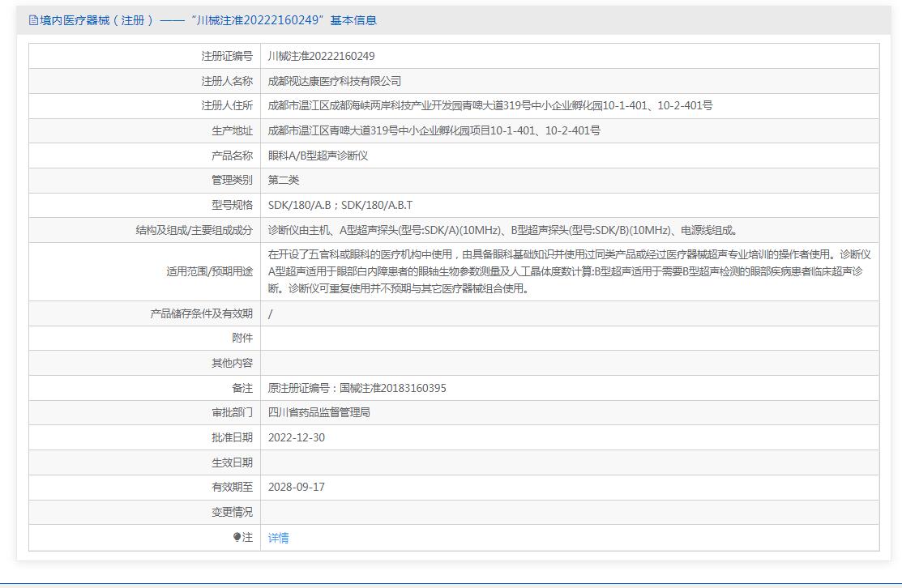Select approval department 四川省药品监督管理局
The height and width of the screenshot is (588, 902).
click(x=318, y=412)
